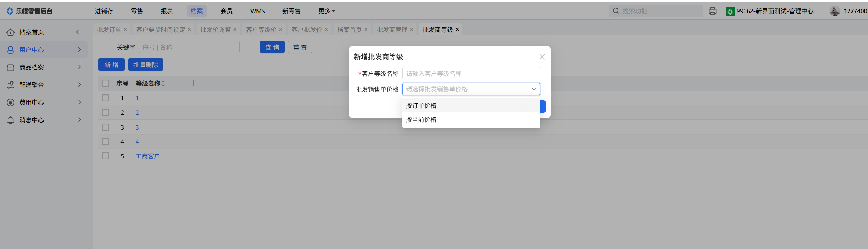The width and height of the screenshot is (868, 249).
Task: Check the checkbox for 工商客户 row
Action: (x=105, y=156)
